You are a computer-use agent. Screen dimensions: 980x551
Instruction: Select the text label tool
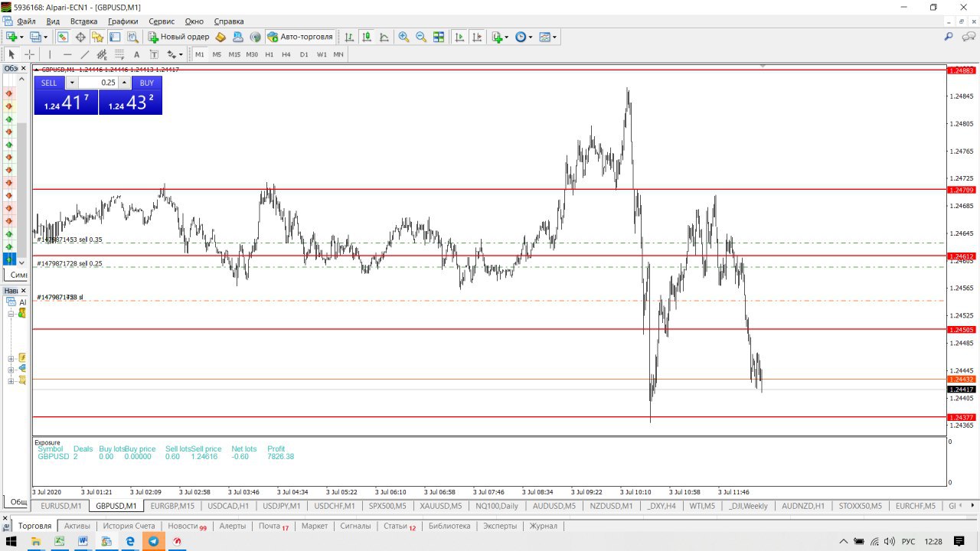[154, 54]
